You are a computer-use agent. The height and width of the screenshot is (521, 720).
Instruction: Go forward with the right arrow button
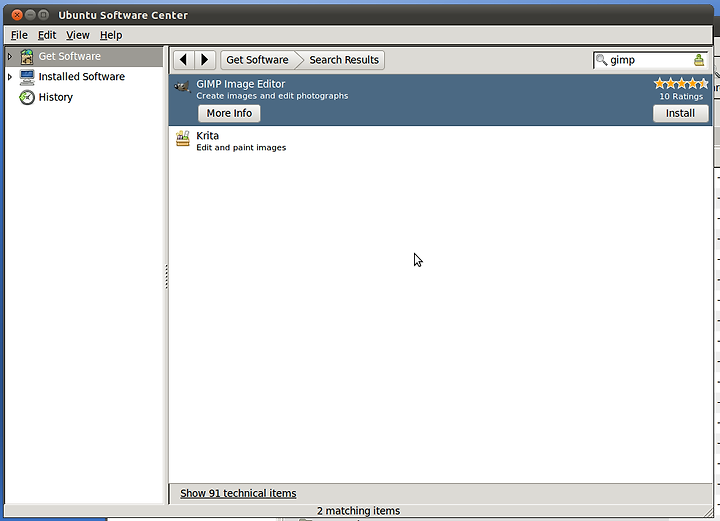coord(205,60)
